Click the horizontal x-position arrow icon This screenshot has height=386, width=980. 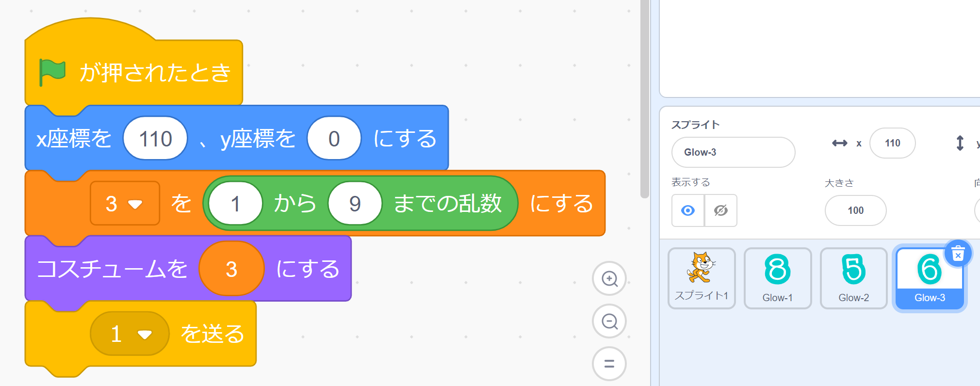(839, 143)
